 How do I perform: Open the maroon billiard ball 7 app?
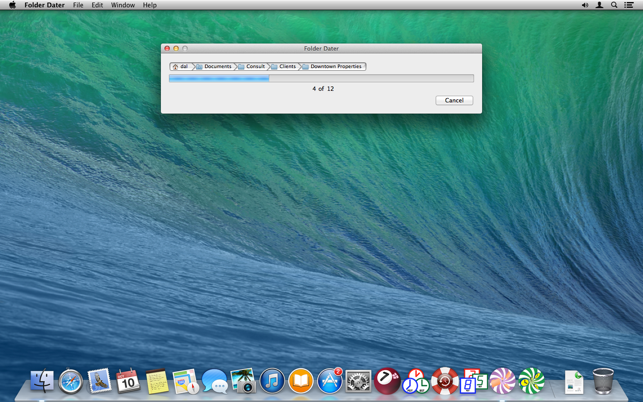coord(387,381)
